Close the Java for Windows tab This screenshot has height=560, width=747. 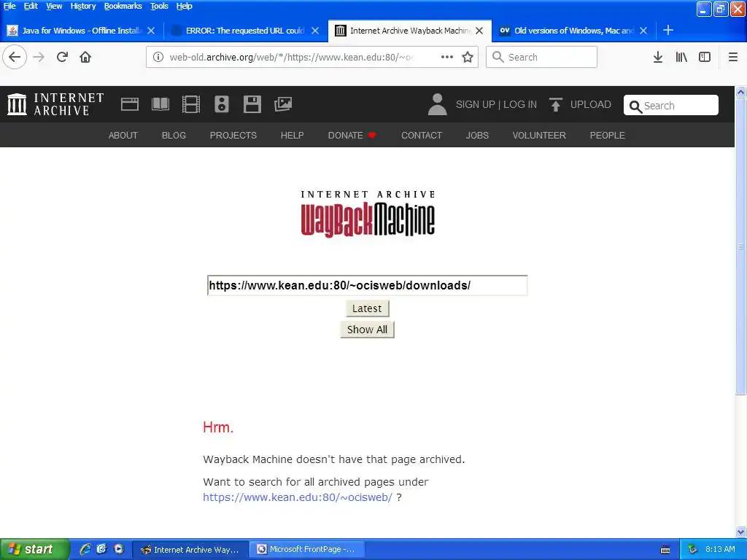coord(151,31)
